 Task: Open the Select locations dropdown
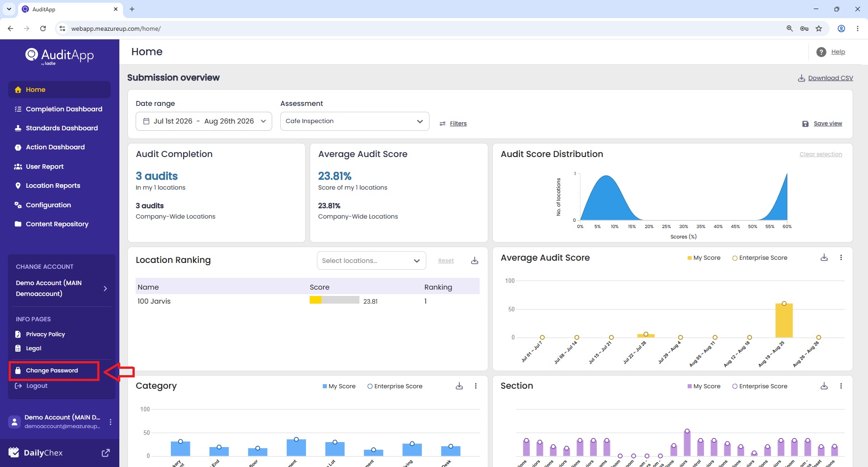point(371,261)
